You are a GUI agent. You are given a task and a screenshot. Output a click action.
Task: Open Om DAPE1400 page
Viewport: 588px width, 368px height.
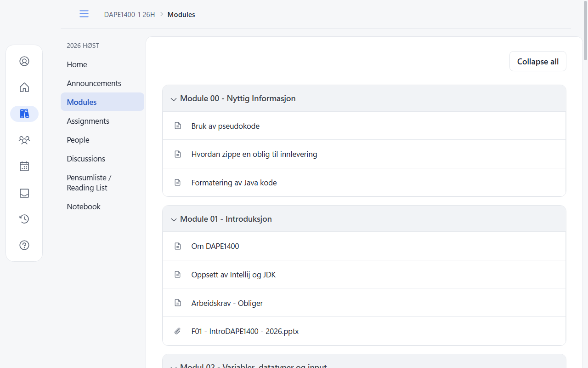click(215, 246)
